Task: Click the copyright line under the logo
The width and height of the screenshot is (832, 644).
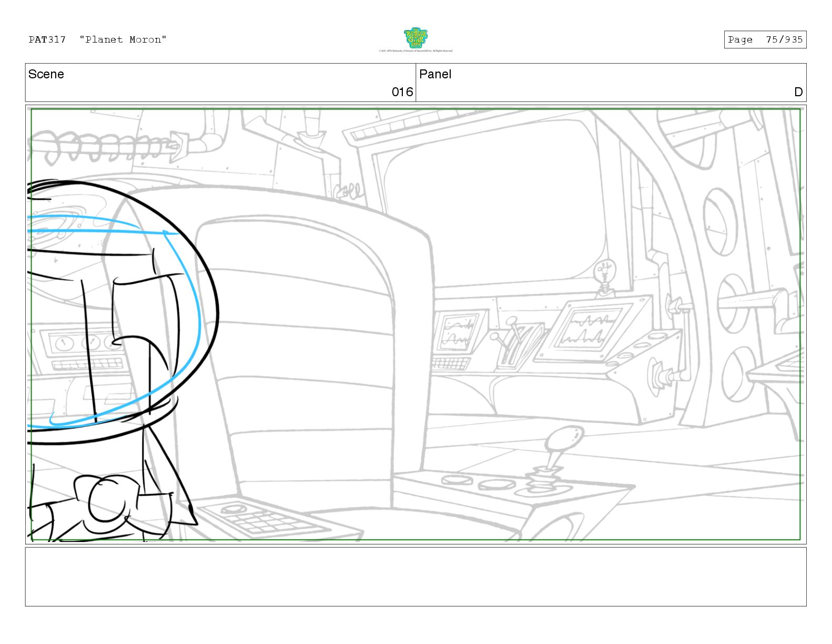Action: pyautogui.click(x=415, y=51)
